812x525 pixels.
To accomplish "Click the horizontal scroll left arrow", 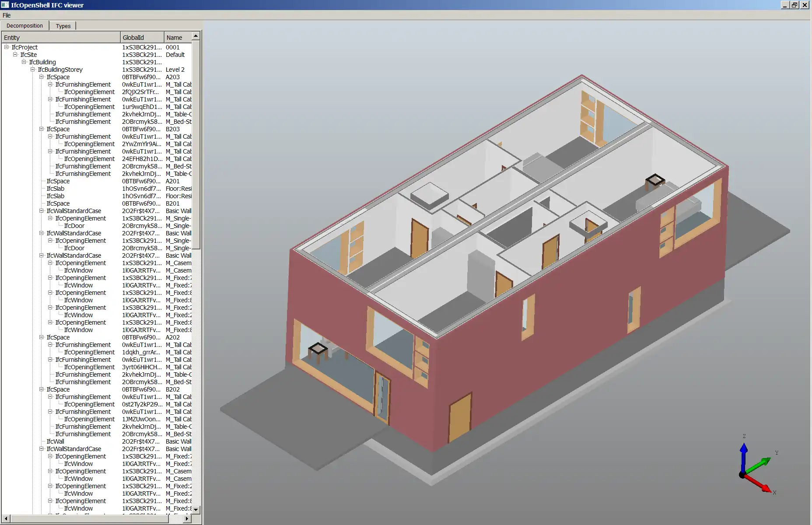I will point(6,518).
